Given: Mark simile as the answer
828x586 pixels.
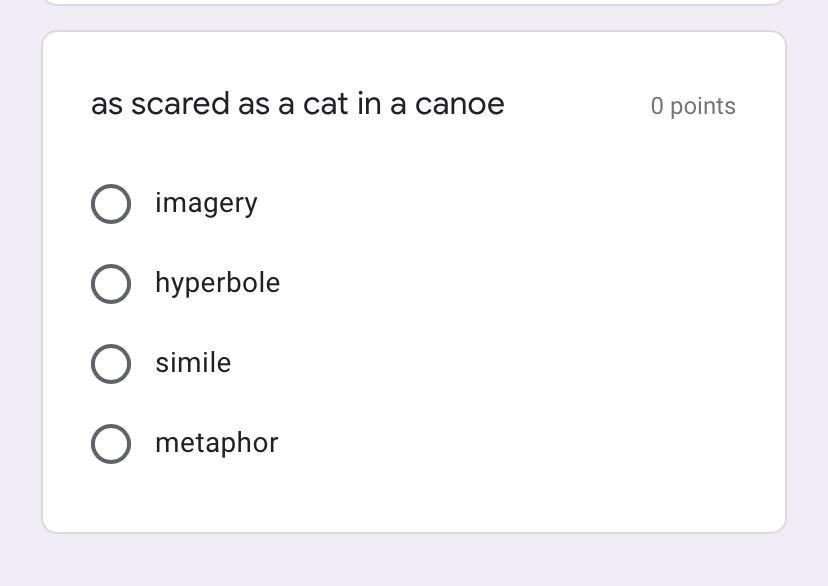Looking at the screenshot, I should [111, 364].
